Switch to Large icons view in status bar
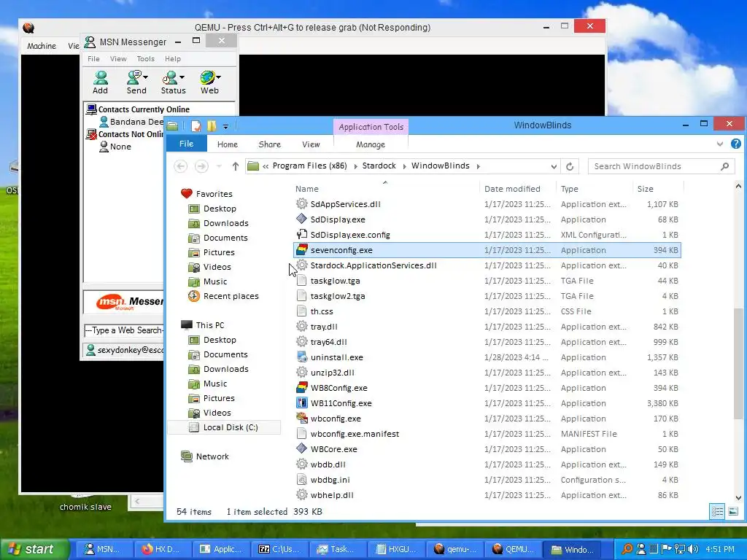 (733, 511)
